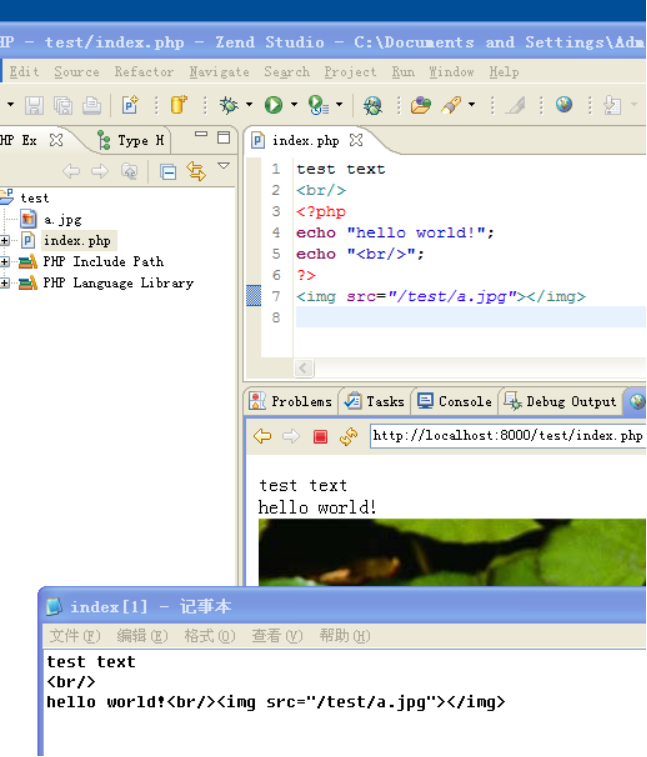Click the grayed-out annotation toolbar icon

612,105
